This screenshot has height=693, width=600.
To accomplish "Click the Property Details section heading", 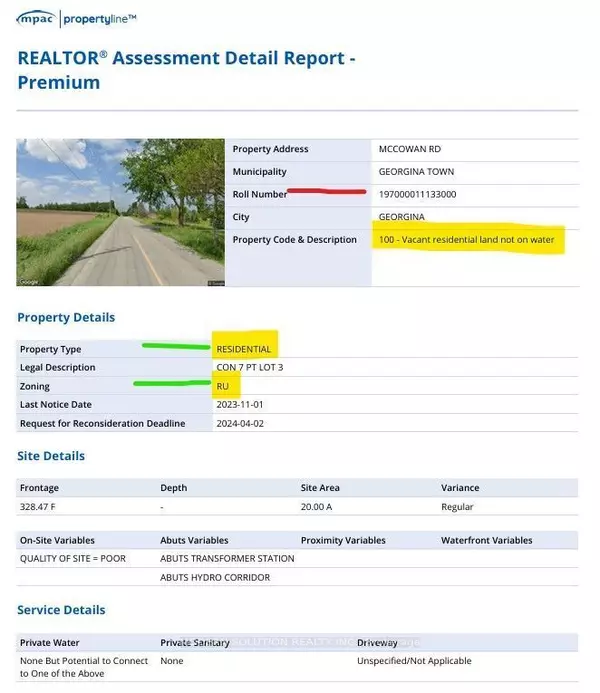I will click(66, 317).
